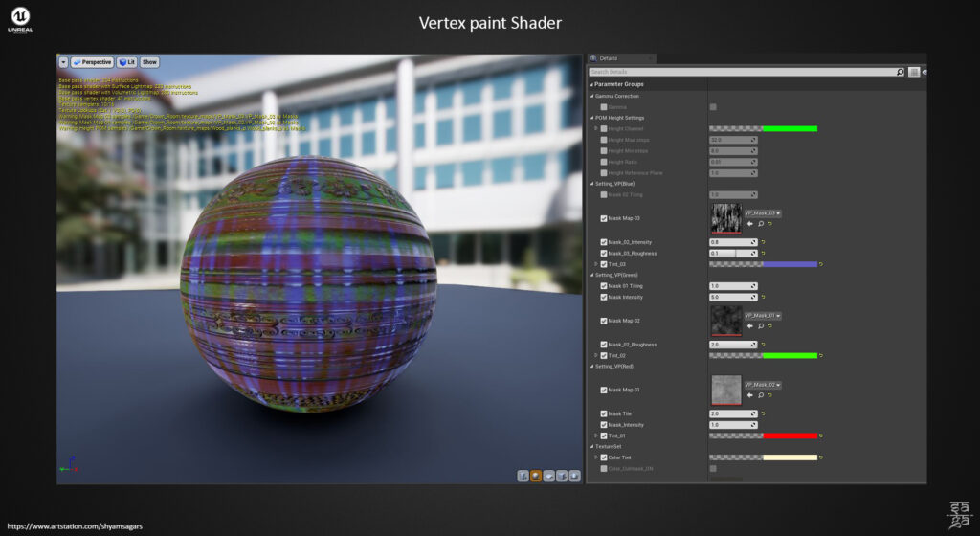
Task: Click the Mask_02_Intensity 0.8 value field
Action: pyautogui.click(x=733, y=242)
